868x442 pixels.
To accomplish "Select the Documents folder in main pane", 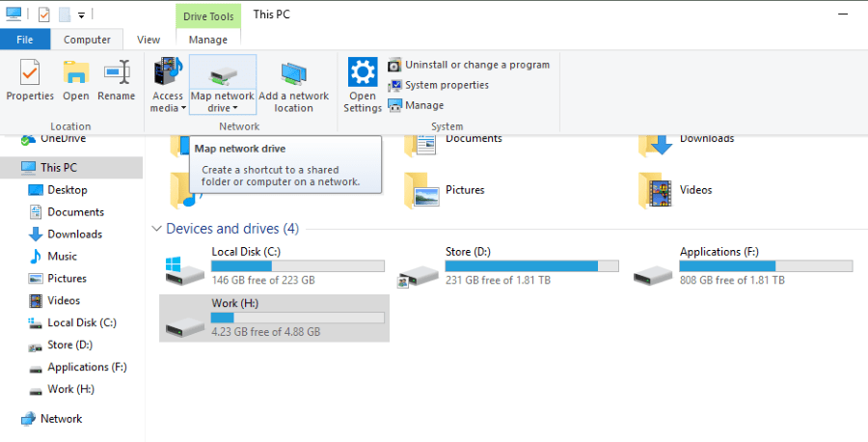I will coord(454,147).
